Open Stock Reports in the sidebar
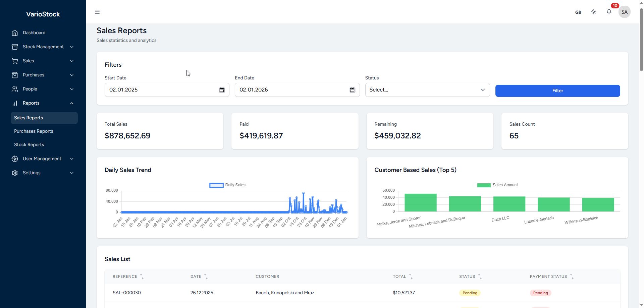644x308 pixels. point(29,144)
